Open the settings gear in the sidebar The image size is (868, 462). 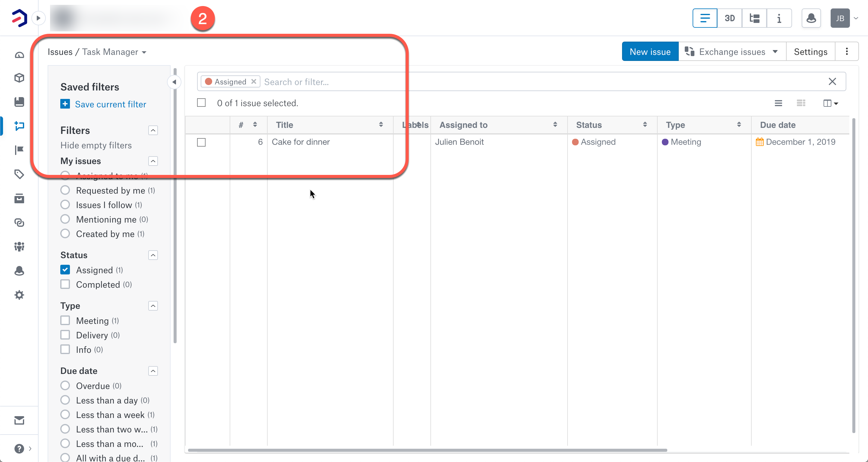(x=19, y=295)
